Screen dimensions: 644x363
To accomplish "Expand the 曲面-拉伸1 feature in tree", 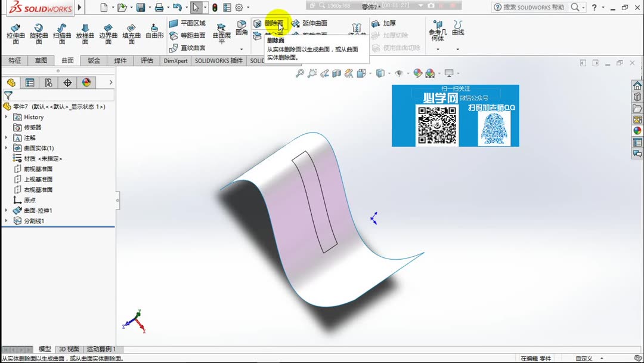I will (6, 210).
